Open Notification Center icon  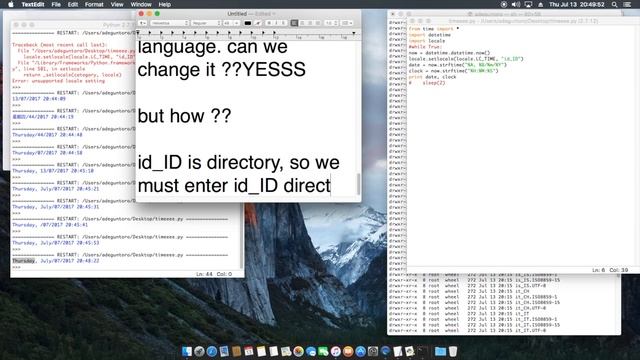tap(627, 4)
